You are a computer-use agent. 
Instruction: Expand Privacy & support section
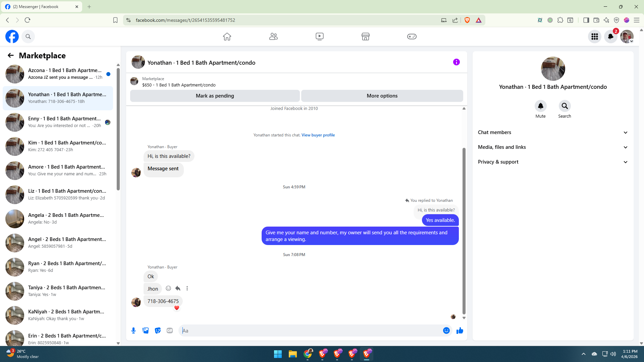[x=553, y=162]
